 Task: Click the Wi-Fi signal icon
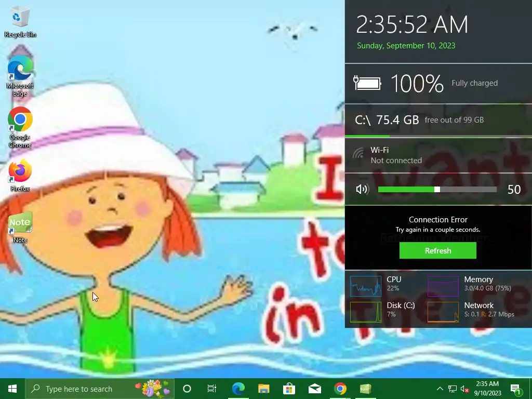coord(358,153)
